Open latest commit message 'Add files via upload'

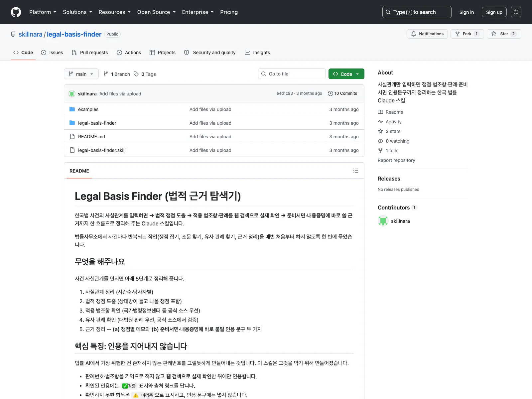(x=120, y=94)
